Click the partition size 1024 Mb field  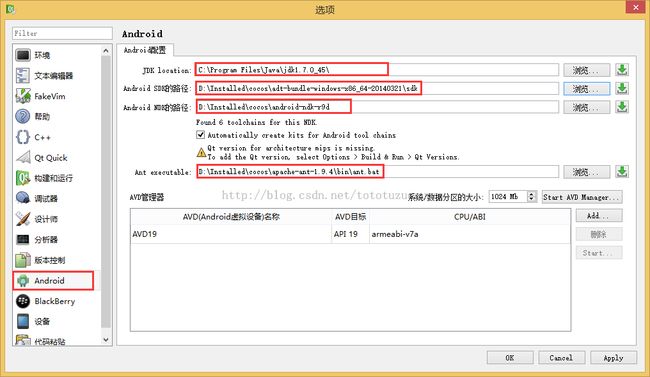(508, 197)
